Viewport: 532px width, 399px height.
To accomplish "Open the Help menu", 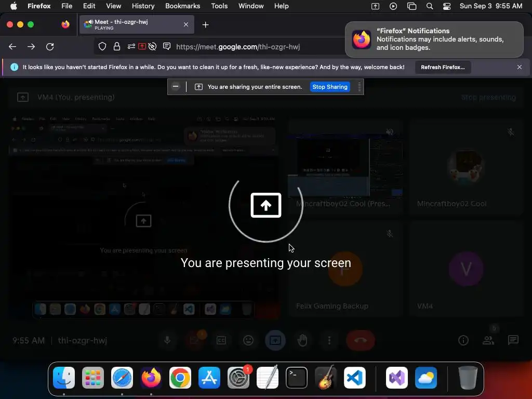I will (281, 6).
